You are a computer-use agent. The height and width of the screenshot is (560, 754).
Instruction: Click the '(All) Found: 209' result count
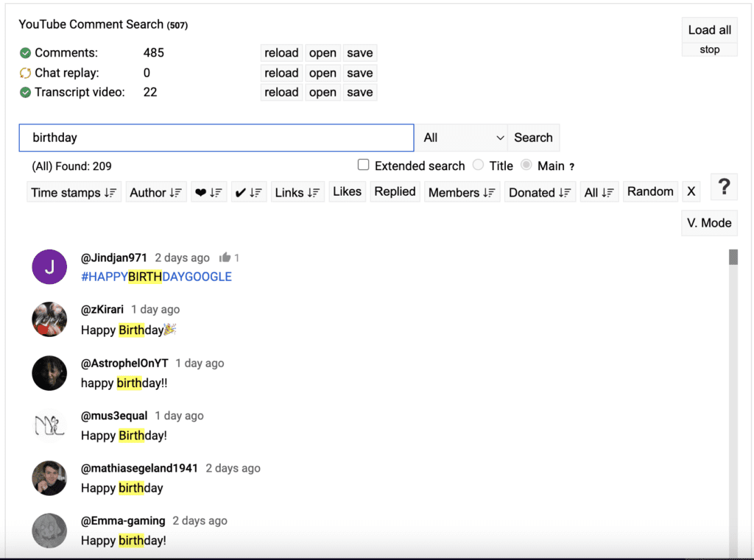(71, 166)
